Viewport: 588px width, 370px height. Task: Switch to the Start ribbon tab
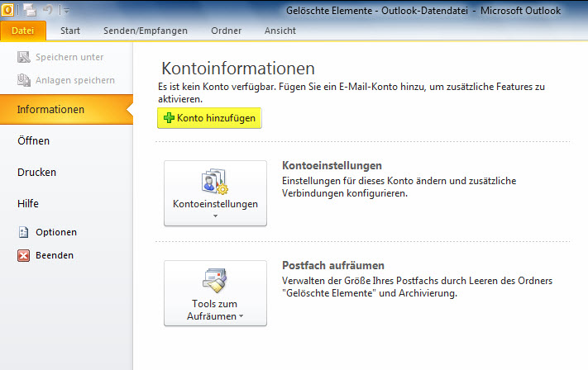72,31
